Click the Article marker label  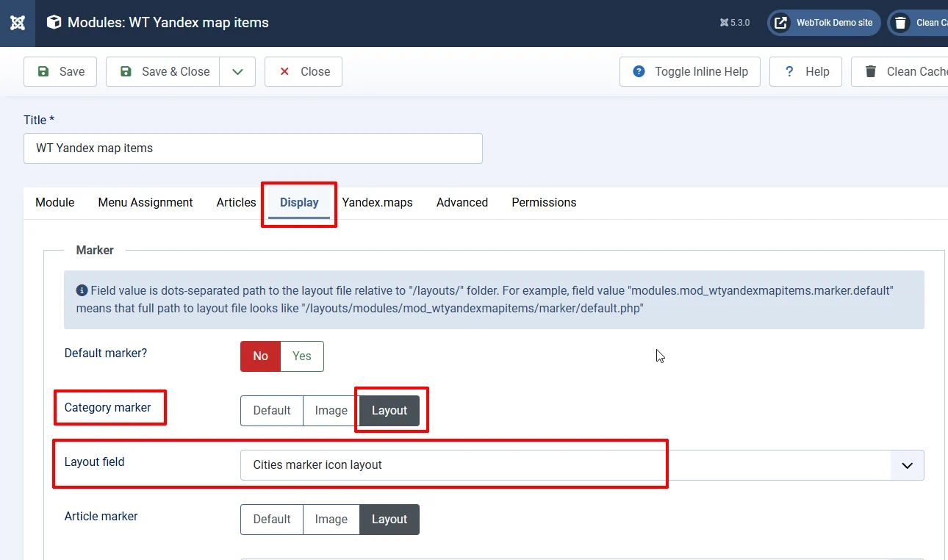[x=101, y=516]
